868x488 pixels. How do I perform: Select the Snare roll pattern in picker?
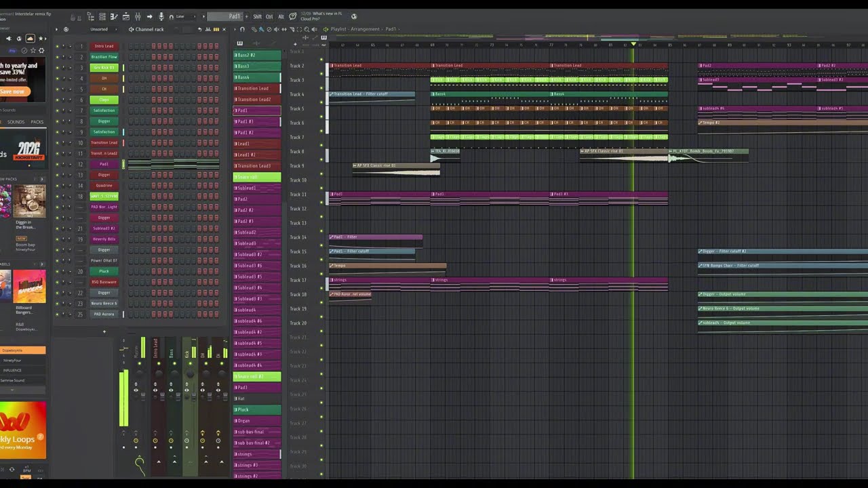tap(257, 177)
